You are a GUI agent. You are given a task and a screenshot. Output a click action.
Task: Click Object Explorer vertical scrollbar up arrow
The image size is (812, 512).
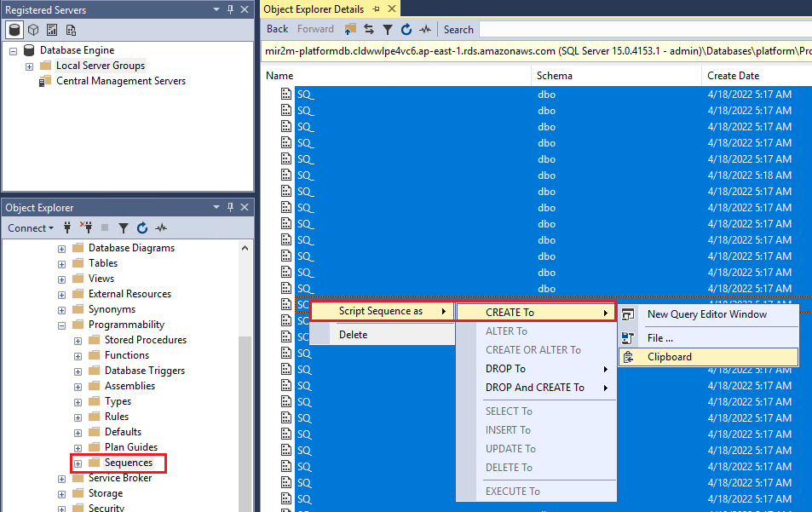coord(245,248)
